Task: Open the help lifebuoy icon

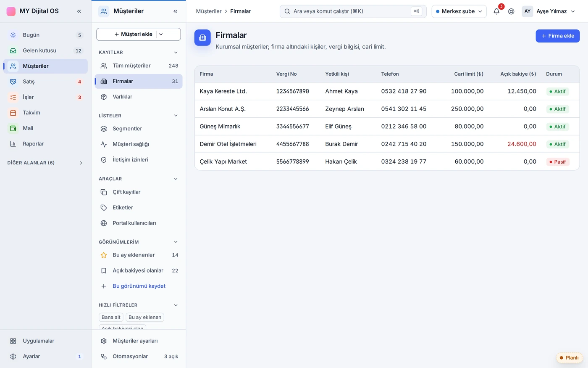Action: click(511, 11)
